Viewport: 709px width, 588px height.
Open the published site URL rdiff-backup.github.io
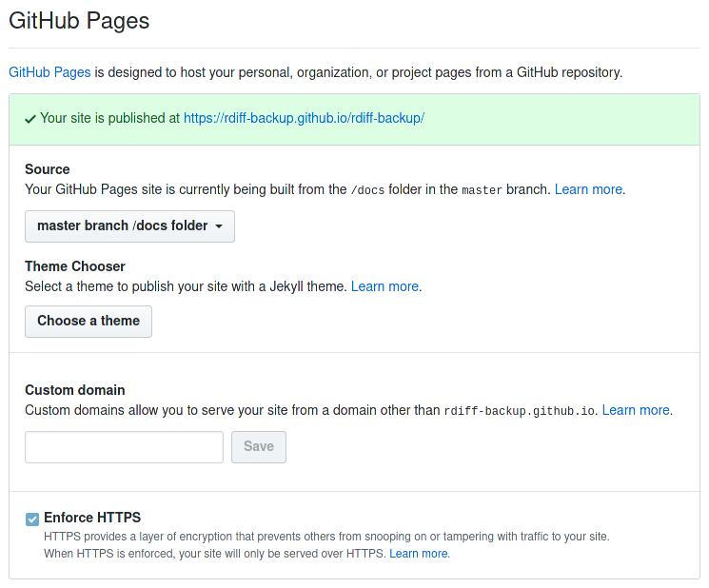304,118
